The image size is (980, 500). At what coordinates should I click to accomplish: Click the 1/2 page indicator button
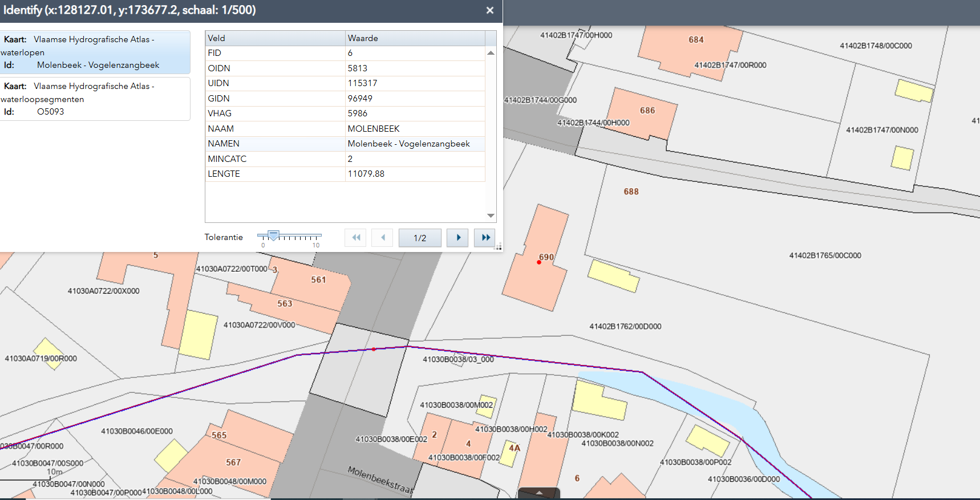pos(420,238)
